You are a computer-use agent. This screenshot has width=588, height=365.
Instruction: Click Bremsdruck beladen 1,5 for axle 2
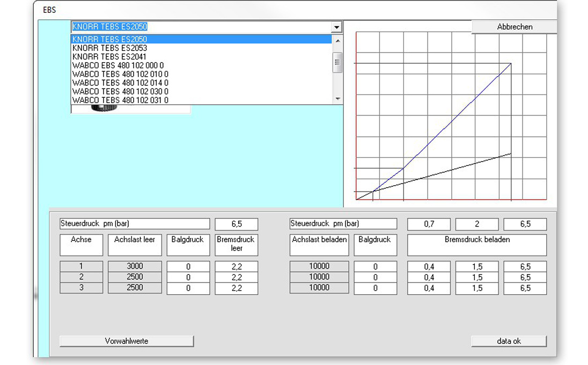477,278
